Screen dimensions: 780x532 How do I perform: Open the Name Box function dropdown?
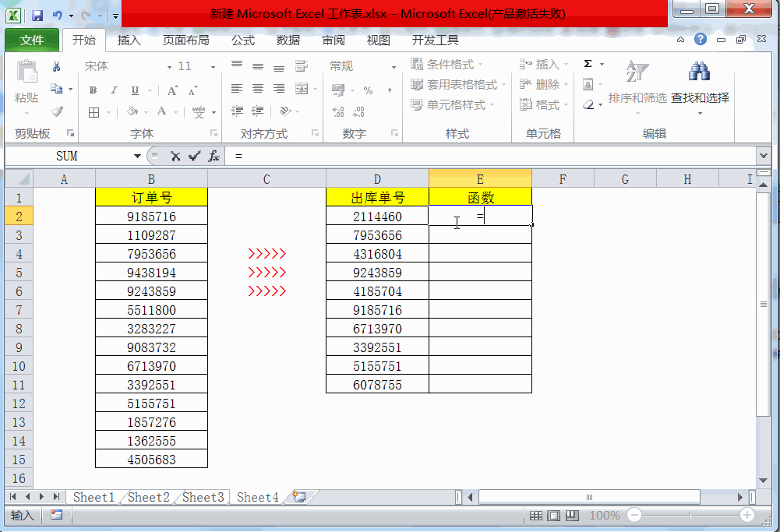tap(137, 156)
